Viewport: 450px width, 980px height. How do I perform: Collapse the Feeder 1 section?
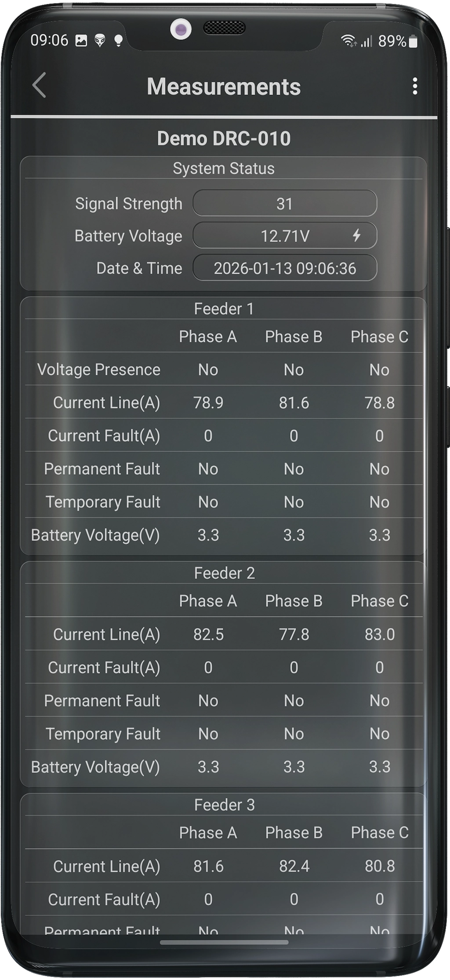click(225, 308)
